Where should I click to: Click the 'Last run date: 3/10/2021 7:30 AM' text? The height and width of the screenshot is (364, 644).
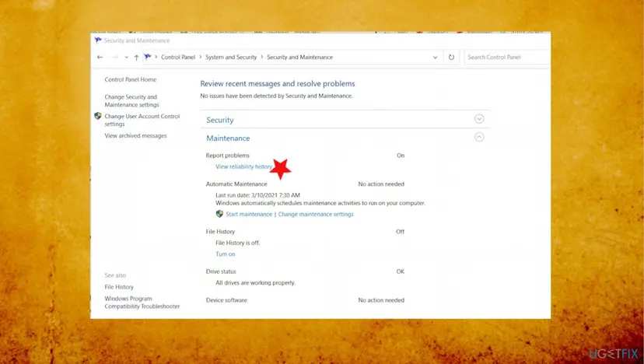click(x=257, y=195)
